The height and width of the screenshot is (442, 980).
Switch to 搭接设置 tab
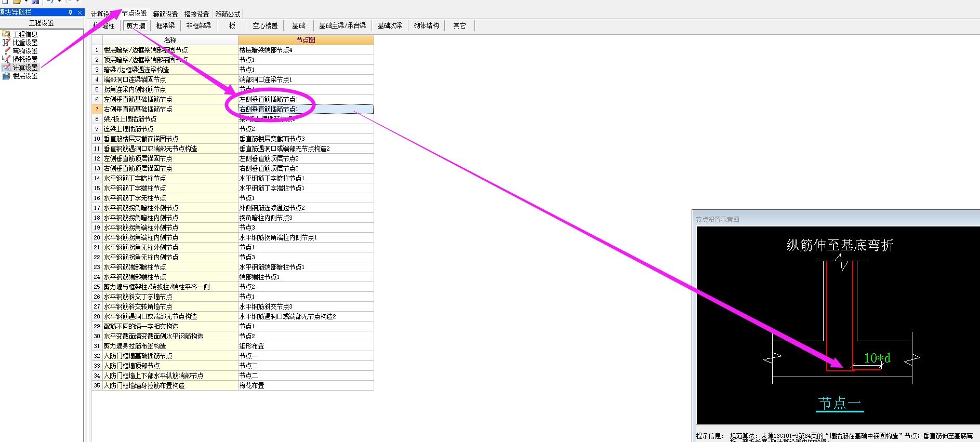point(196,14)
